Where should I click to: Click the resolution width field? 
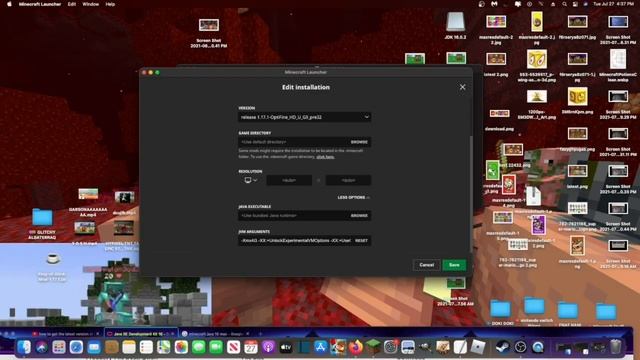(289, 180)
